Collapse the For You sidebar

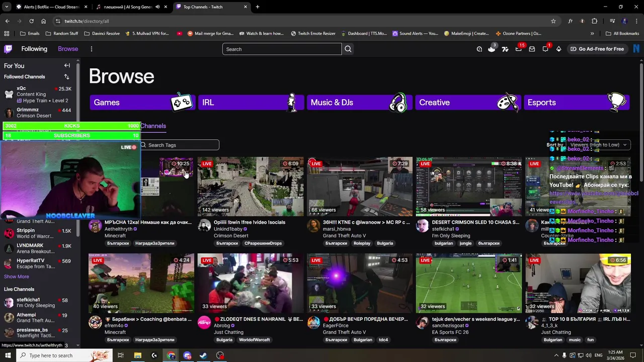67,65
